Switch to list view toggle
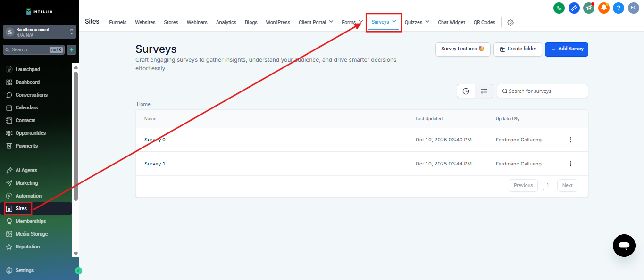The width and height of the screenshot is (644, 280). 484,91
